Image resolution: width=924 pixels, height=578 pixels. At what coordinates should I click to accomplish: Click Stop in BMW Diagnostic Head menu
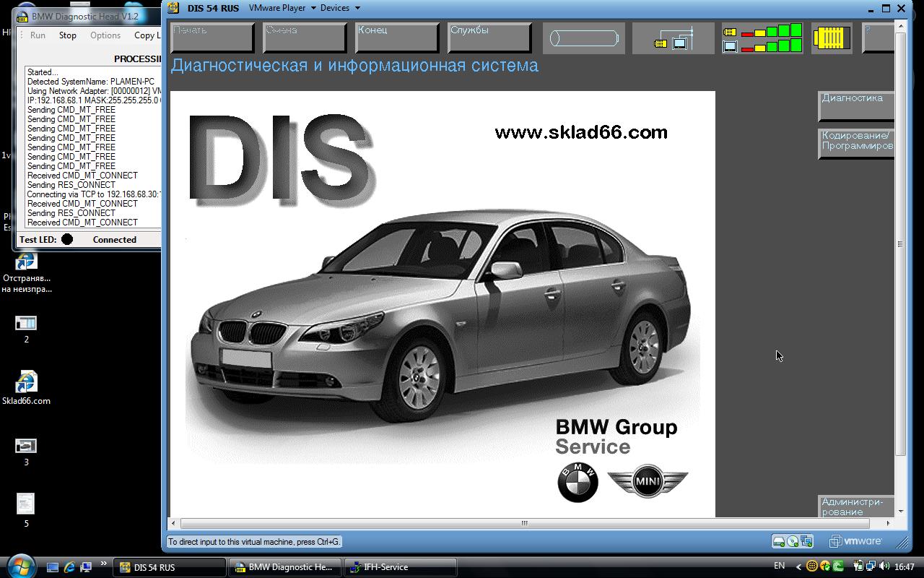[68, 35]
